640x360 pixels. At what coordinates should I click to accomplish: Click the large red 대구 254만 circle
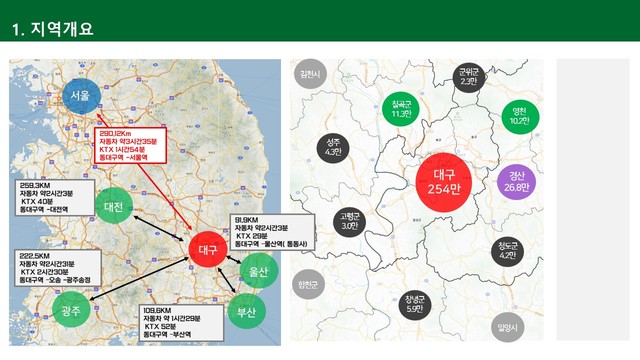tap(444, 182)
